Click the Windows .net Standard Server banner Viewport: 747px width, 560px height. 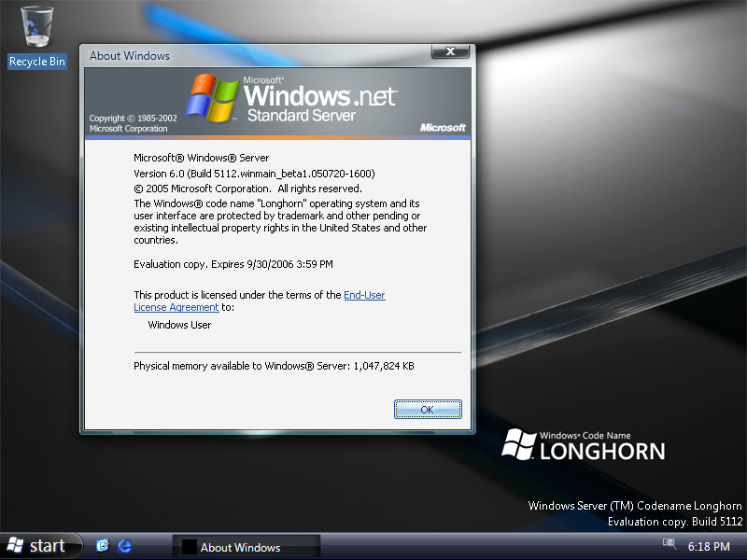[x=277, y=103]
